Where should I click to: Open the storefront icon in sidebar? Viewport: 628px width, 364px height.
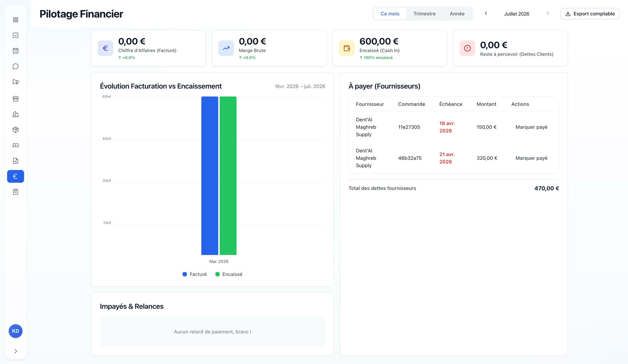tap(15, 99)
